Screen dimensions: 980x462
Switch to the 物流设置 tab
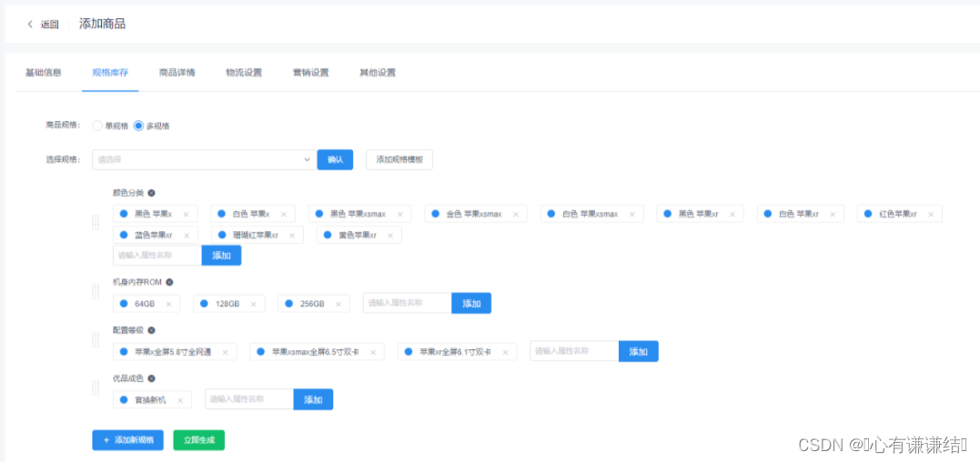click(244, 73)
